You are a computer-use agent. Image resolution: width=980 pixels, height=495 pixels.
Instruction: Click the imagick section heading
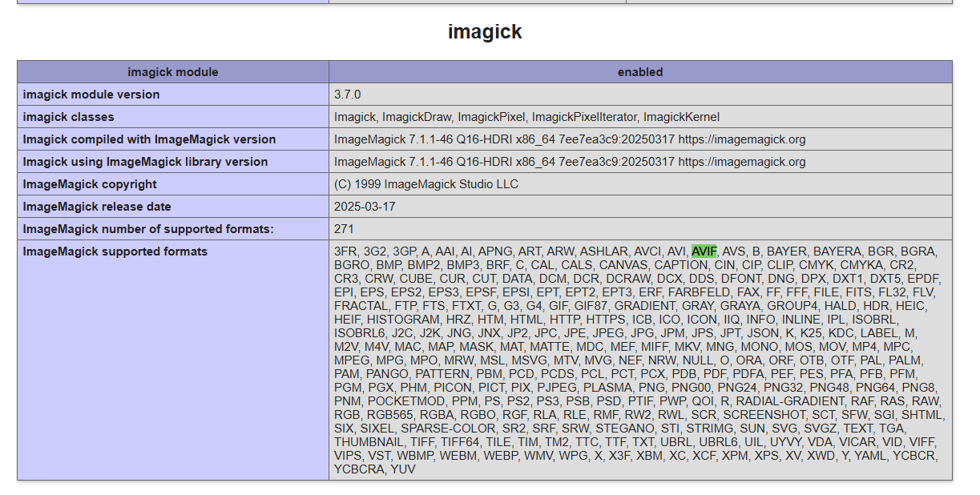[x=485, y=32]
